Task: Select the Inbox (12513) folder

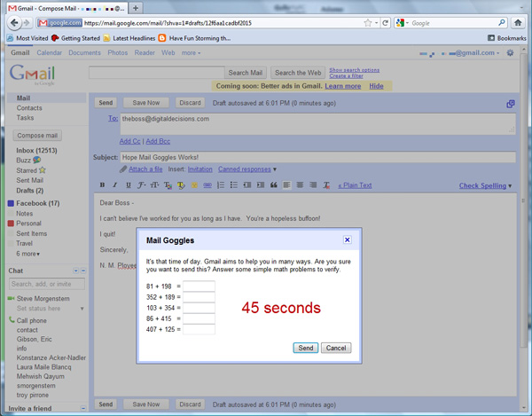Action: [x=36, y=150]
